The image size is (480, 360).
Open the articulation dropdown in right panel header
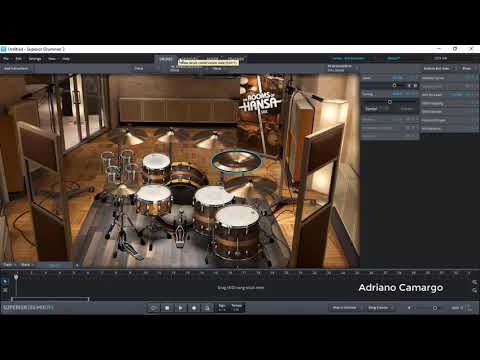439,68
